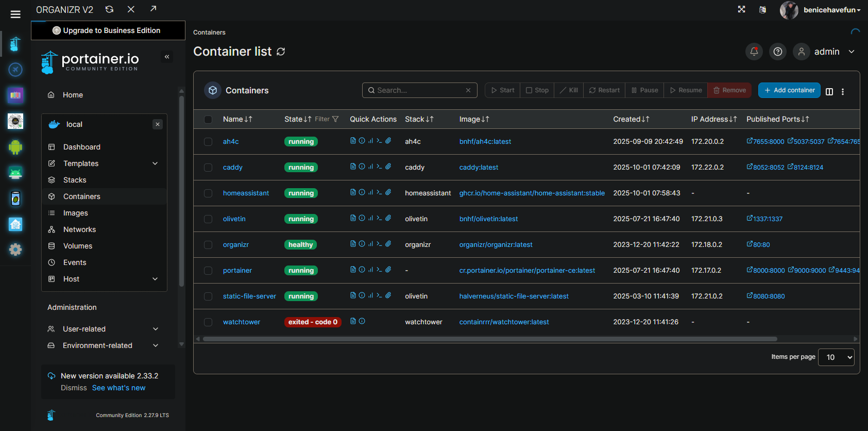This screenshot has height=431, width=868.
Task: Open stats icon for organizr container
Action: point(370,244)
